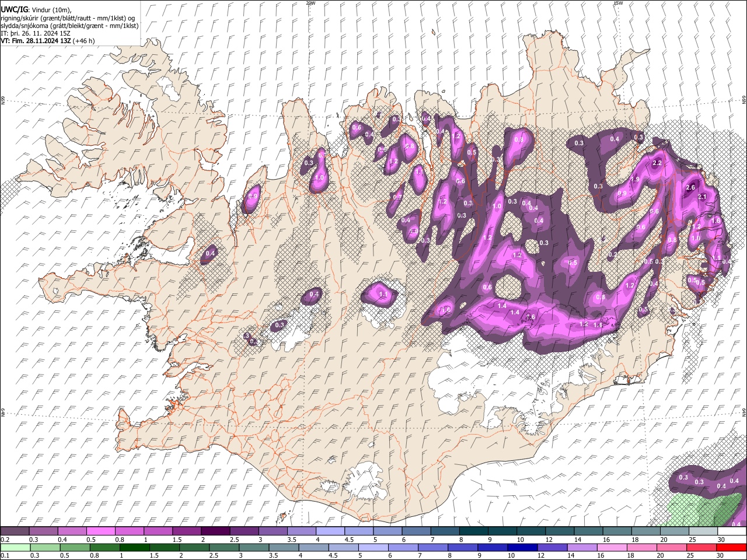Screen dimensions: 747x560
Task: Click the "VT: Fim. 28.11.2024 13Z" valid time
Action: tap(36, 41)
